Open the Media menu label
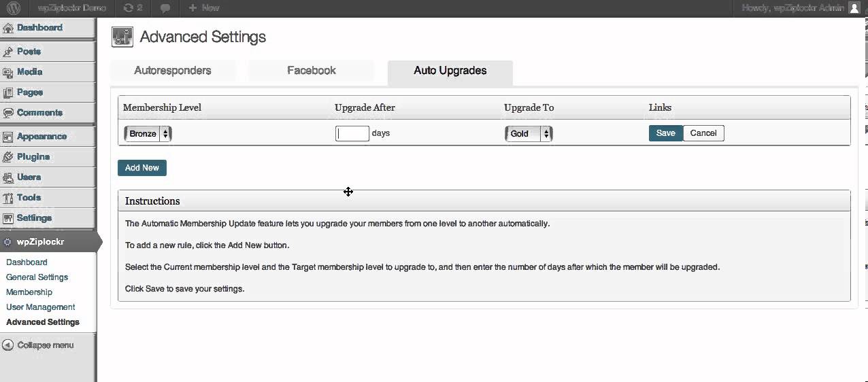868x382 pixels. pos(30,72)
